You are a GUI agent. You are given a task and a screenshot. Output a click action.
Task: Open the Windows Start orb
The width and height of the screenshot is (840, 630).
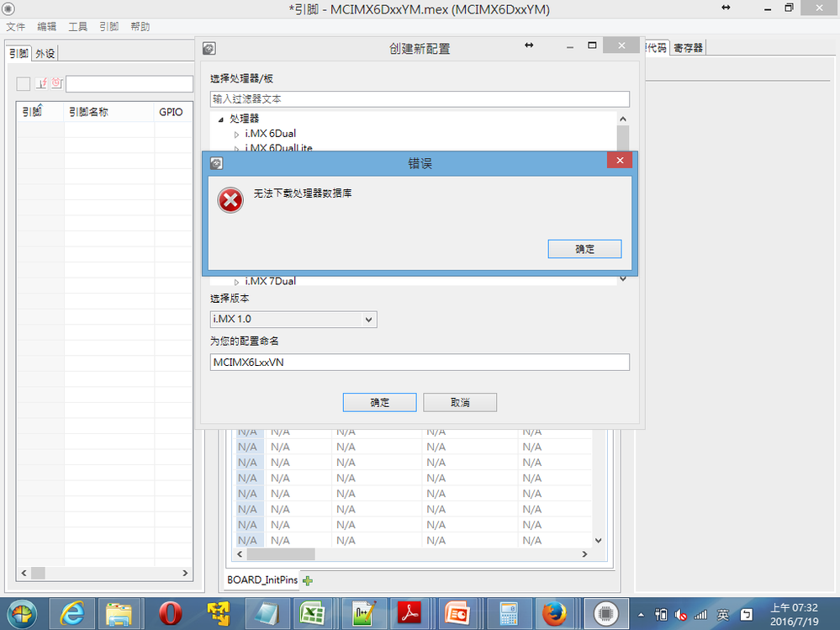(x=22, y=613)
